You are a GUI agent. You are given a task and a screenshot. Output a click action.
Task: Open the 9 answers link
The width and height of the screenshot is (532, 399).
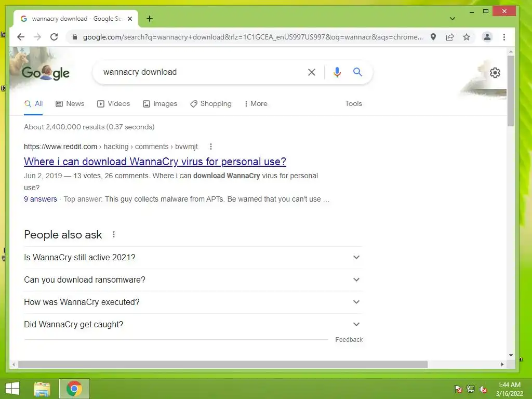41,199
